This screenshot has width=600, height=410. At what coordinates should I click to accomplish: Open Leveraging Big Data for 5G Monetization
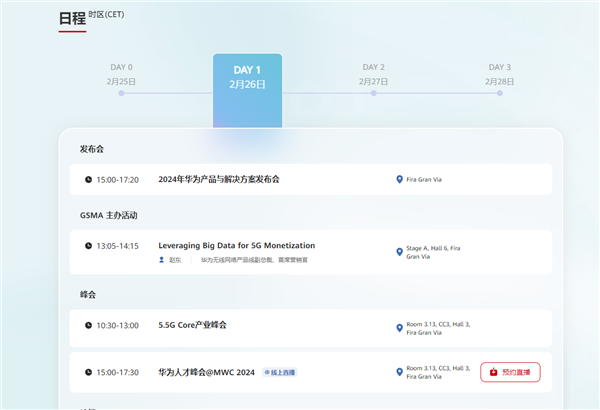(236, 245)
